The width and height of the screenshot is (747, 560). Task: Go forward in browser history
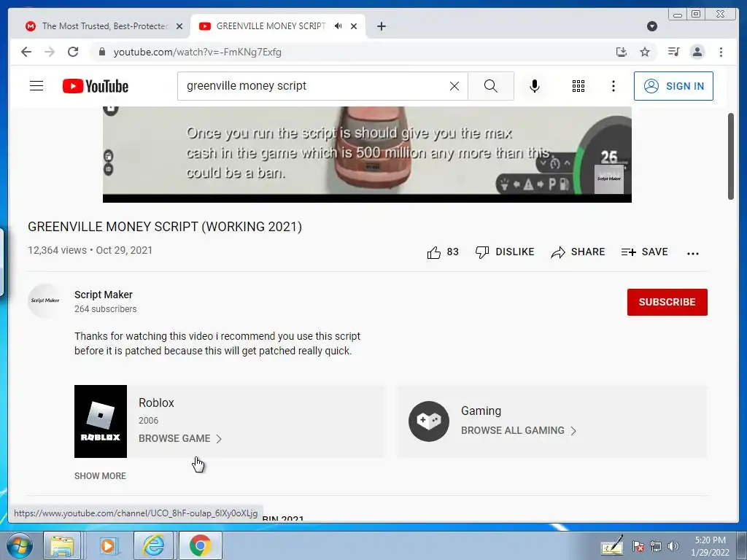50,52
